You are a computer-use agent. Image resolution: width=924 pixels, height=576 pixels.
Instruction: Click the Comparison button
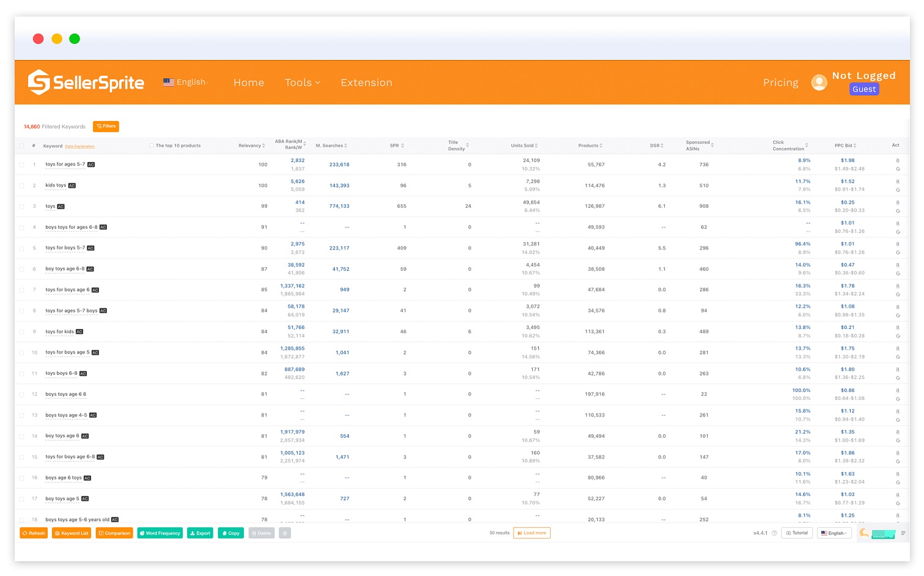click(114, 533)
